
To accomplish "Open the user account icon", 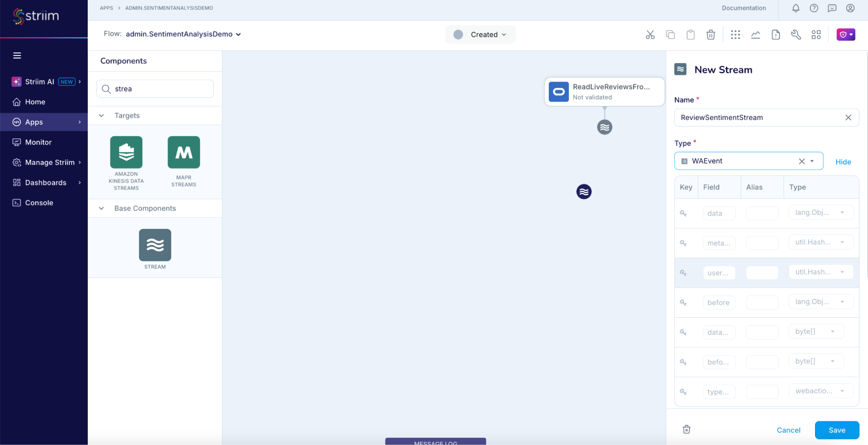I will coord(850,8).
